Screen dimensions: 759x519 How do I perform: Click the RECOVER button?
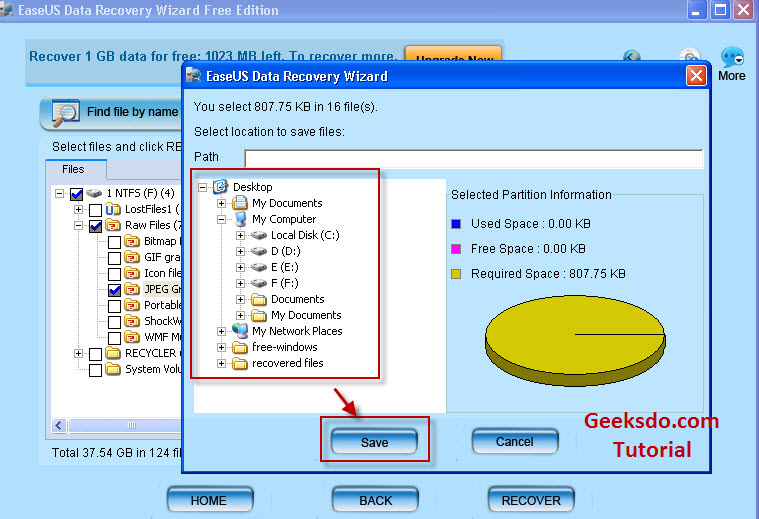pyautogui.click(x=531, y=500)
